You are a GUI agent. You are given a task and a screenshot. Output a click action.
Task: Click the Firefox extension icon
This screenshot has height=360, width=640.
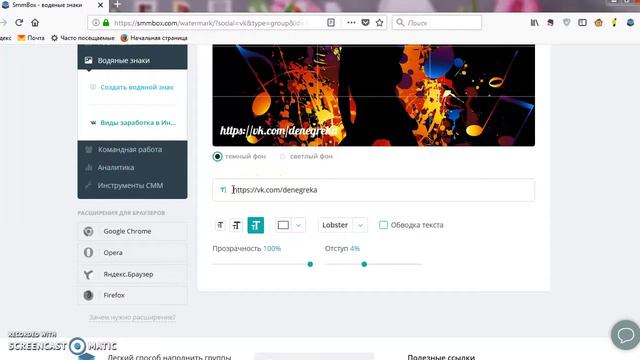pos(88,295)
